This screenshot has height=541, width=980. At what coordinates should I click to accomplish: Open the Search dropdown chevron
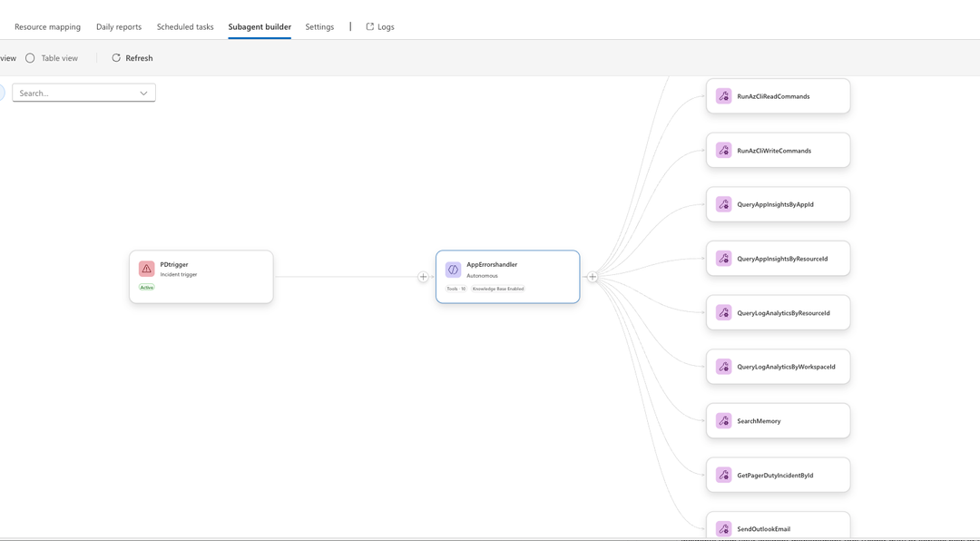[x=143, y=93]
